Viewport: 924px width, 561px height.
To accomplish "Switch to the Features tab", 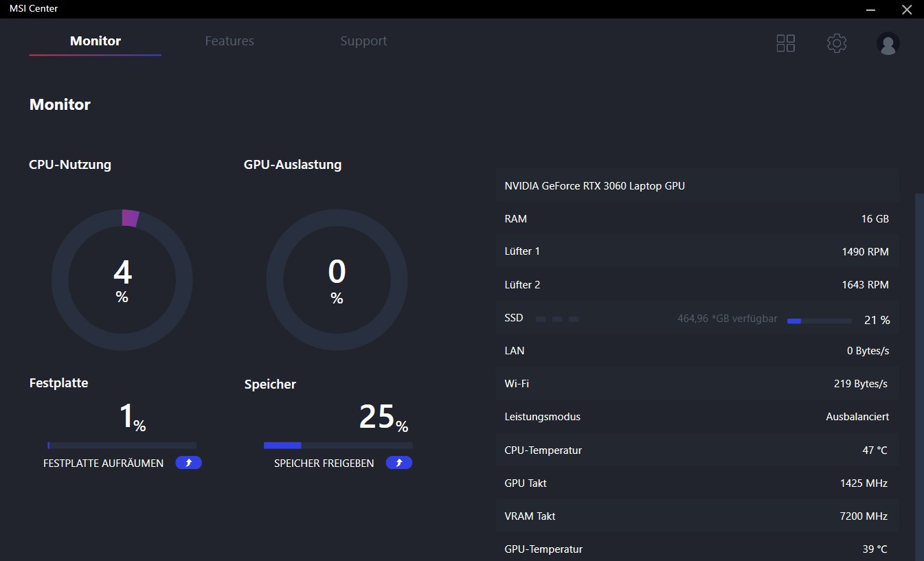I will 229,41.
